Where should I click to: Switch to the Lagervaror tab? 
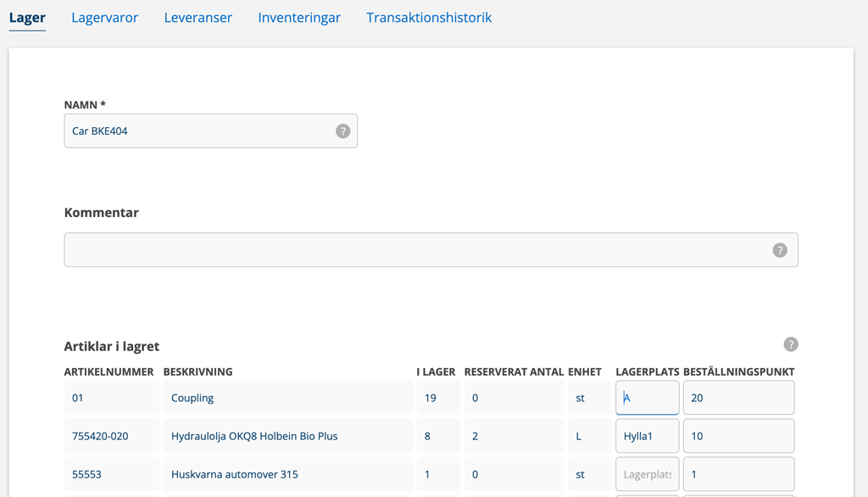point(104,18)
